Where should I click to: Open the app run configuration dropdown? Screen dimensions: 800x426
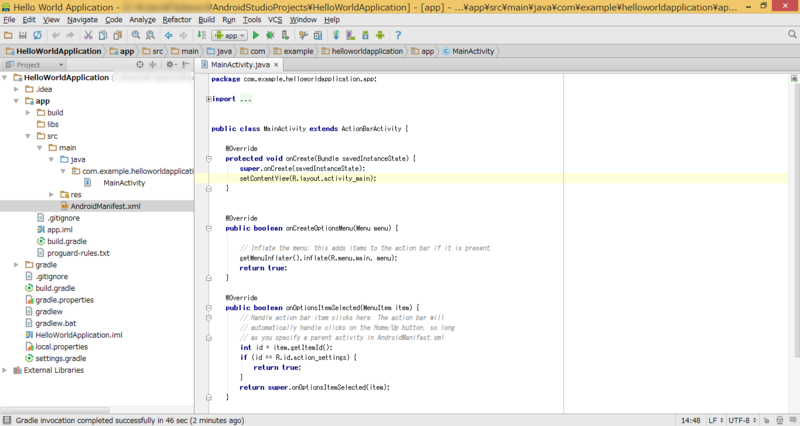[230, 35]
